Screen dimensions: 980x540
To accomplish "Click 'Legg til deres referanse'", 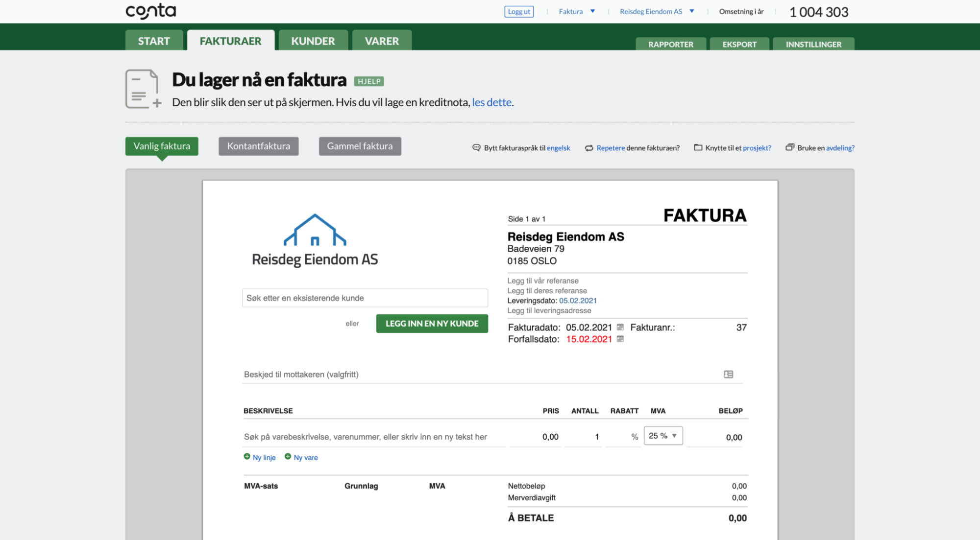I will click(x=547, y=290).
